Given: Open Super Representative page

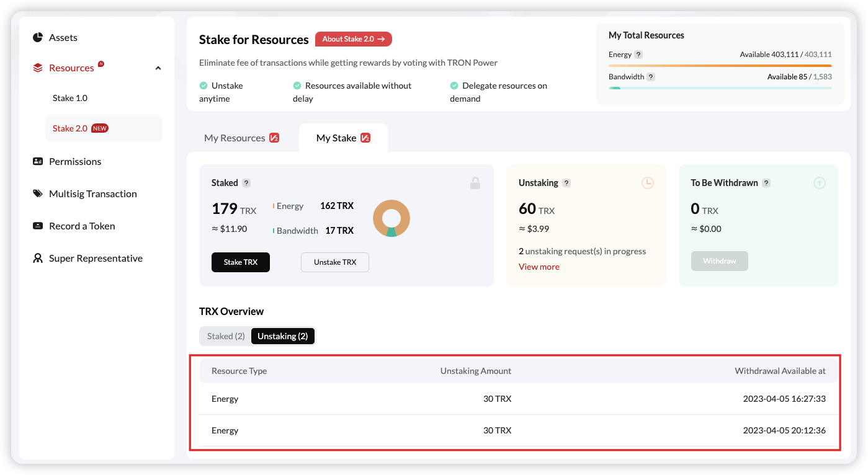Looking at the screenshot, I should tap(96, 258).
